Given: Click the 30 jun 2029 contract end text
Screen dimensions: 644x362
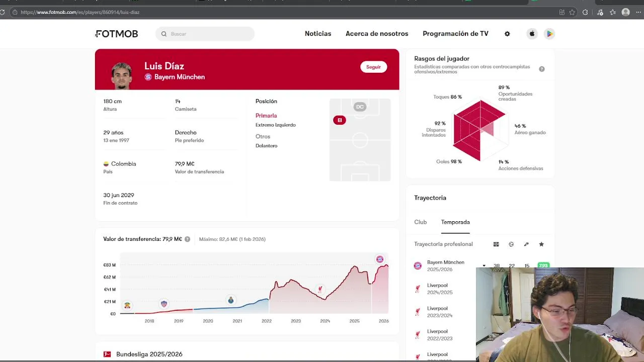Looking at the screenshot, I should click(119, 195).
